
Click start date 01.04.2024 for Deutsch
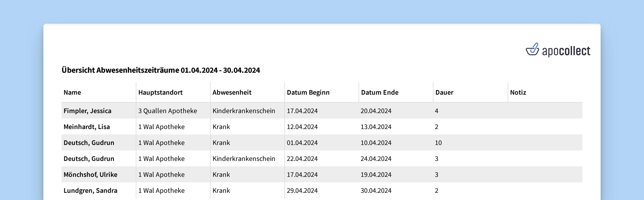click(302, 143)
